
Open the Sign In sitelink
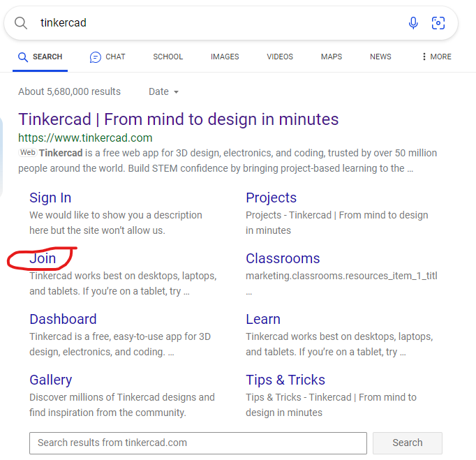[50, 198]
